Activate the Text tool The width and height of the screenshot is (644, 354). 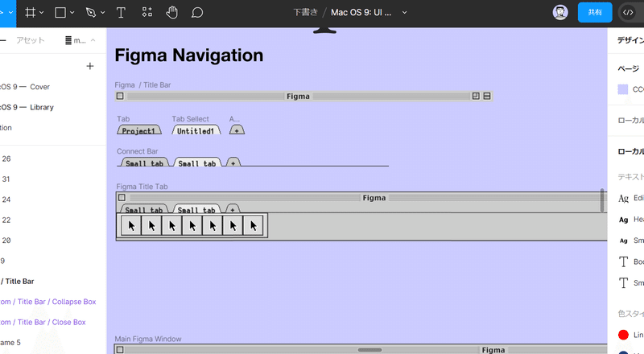(x=121, y=12)
